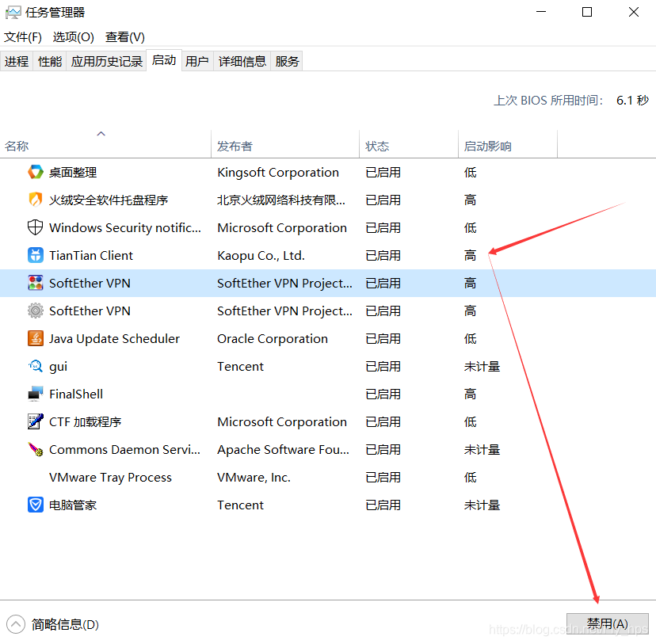Select the 火绒安全软件托盘程序 entry

click(109, 200)
